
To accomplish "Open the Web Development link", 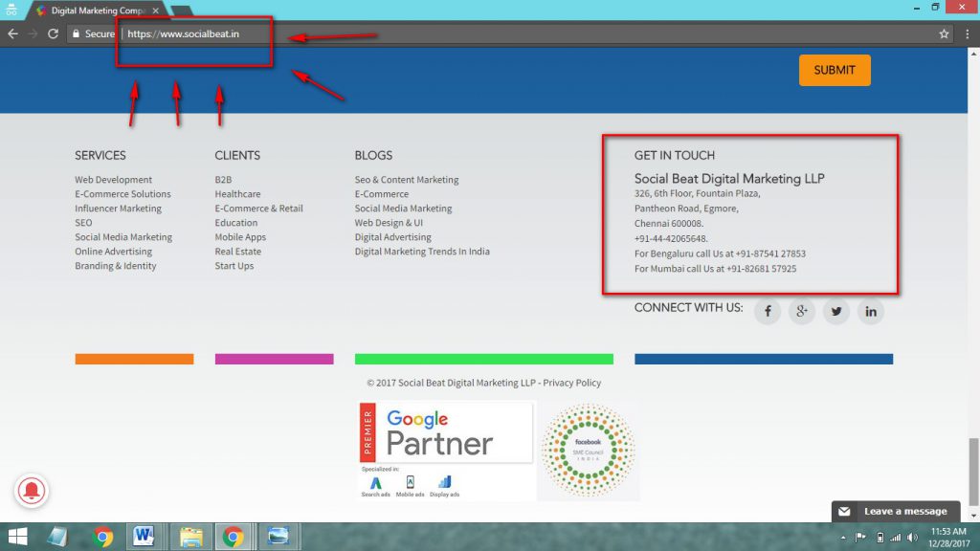I will pos(113,179).
